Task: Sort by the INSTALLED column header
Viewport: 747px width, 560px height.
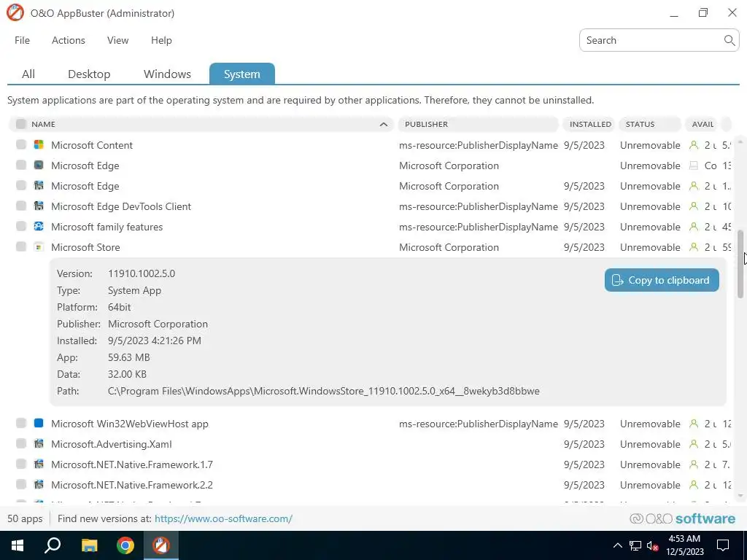Action: click(x=589, y=124)
